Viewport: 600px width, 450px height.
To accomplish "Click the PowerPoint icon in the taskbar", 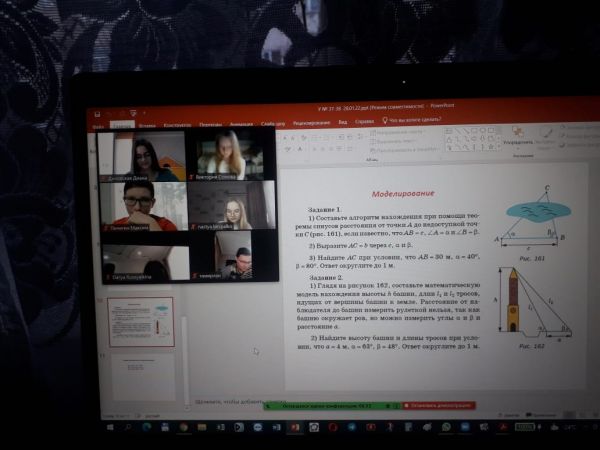I will (x=294, y=426).
